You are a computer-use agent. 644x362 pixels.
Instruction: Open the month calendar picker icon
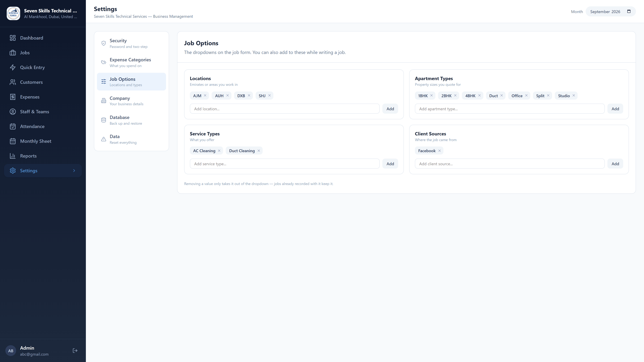point(629,12)
